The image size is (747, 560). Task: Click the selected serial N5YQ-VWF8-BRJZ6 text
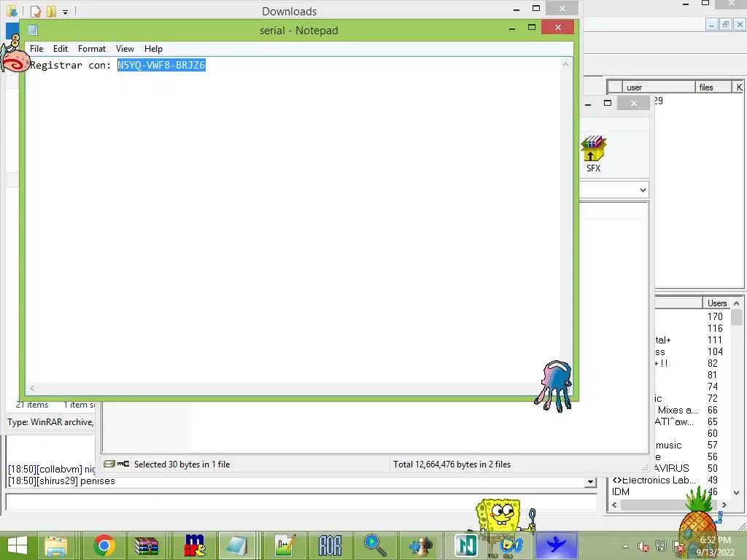coord(161,65)
